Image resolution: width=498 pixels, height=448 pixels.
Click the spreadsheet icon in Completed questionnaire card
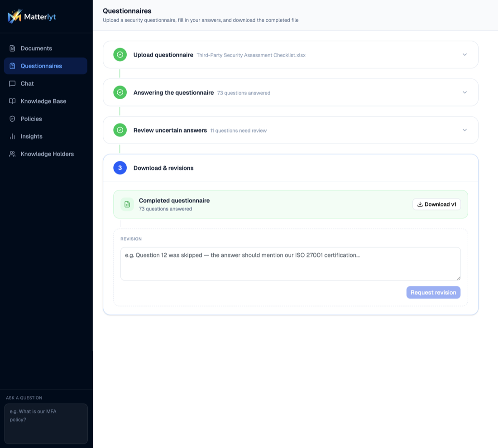(127, 204)
